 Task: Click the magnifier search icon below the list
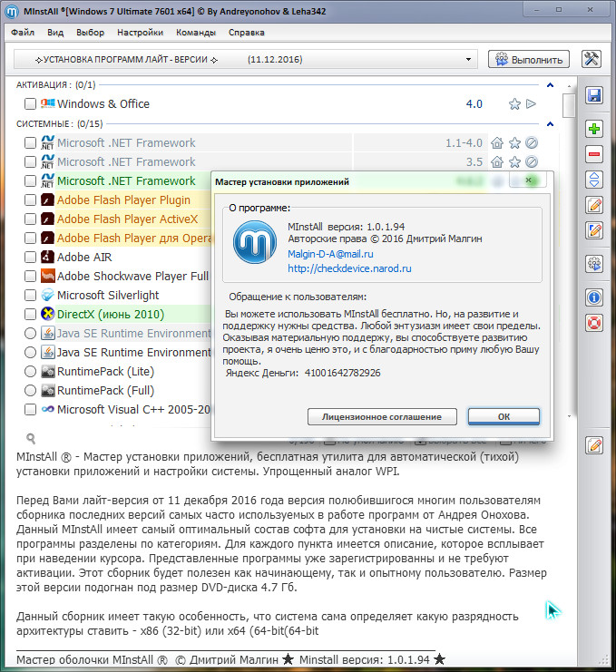coord(31,438)
